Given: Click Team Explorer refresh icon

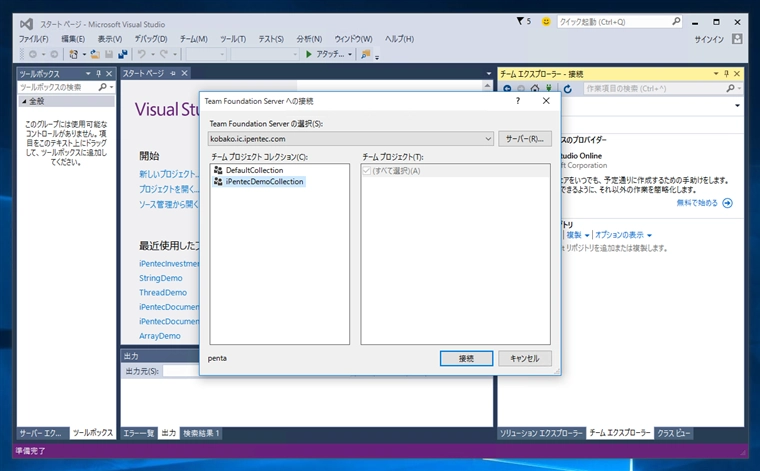Looking at the screenshot, I should point(568,89).
